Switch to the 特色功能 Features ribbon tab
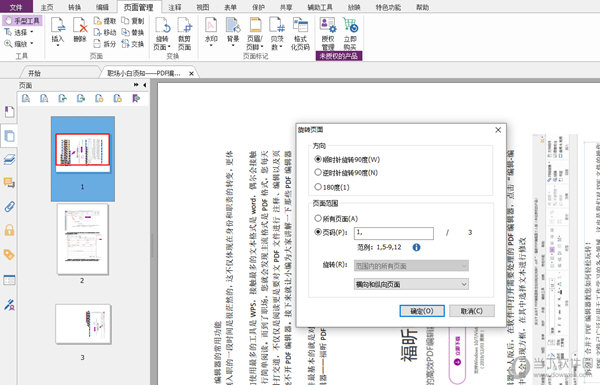This screenshot has height=385, width=600. [388, 7]
